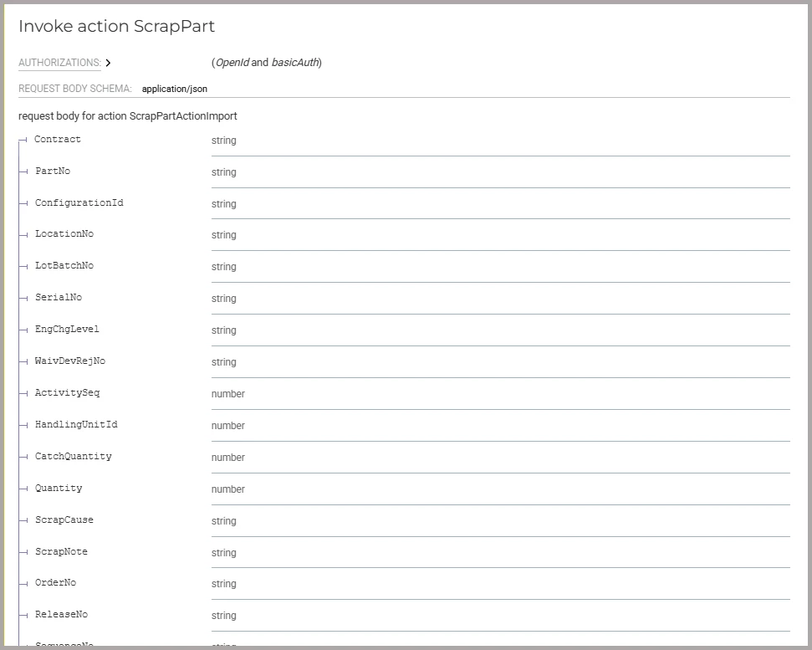Click the AUTHORIZATIONS label
The height and width of the screenshot is (650, 812).
point(59,63)
